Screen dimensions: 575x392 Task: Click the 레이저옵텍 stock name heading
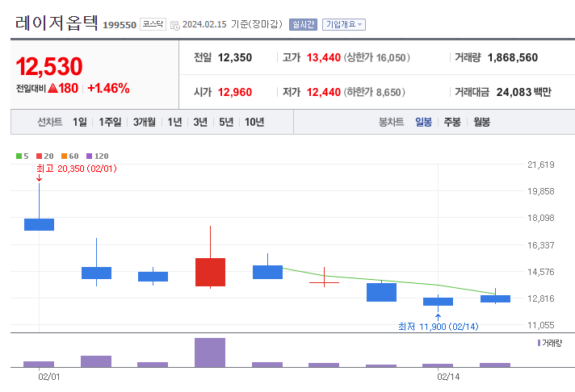coord(57,23)
